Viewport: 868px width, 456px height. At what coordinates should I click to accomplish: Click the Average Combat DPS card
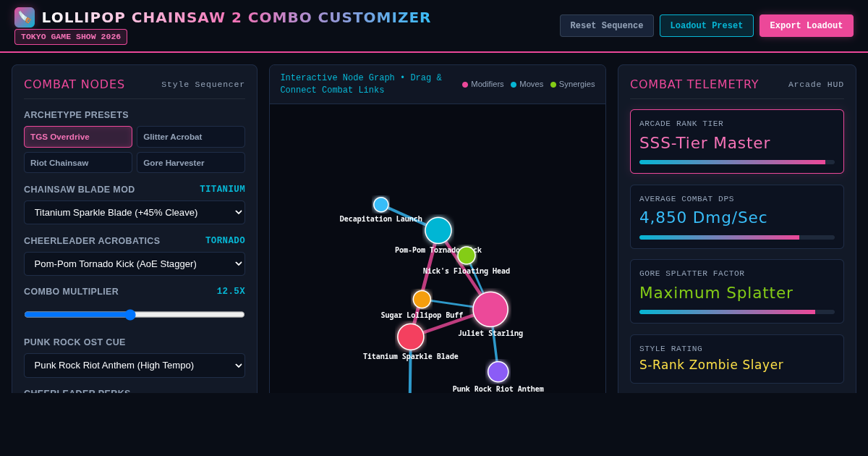[x=737, y=217]
